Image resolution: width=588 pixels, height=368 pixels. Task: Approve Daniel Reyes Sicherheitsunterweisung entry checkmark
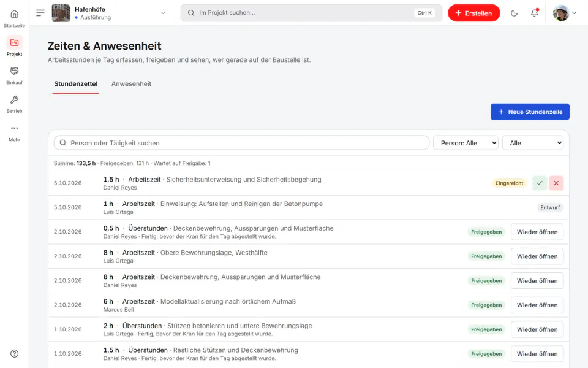[x=539, y=183]
